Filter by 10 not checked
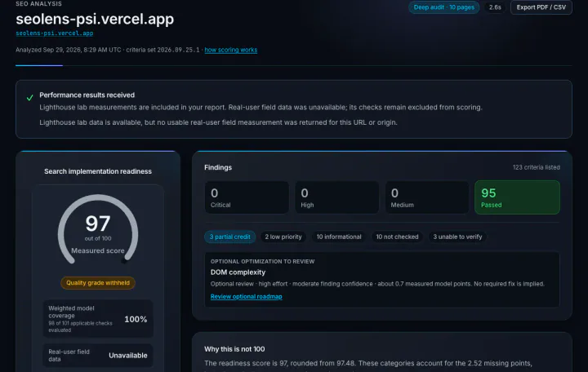 (397, 237)
